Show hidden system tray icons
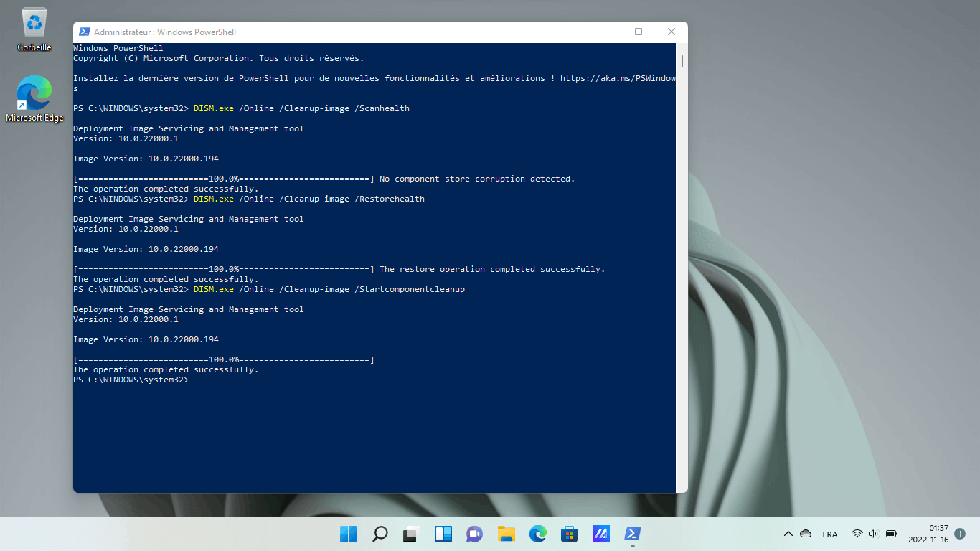 tap(788, 534)
